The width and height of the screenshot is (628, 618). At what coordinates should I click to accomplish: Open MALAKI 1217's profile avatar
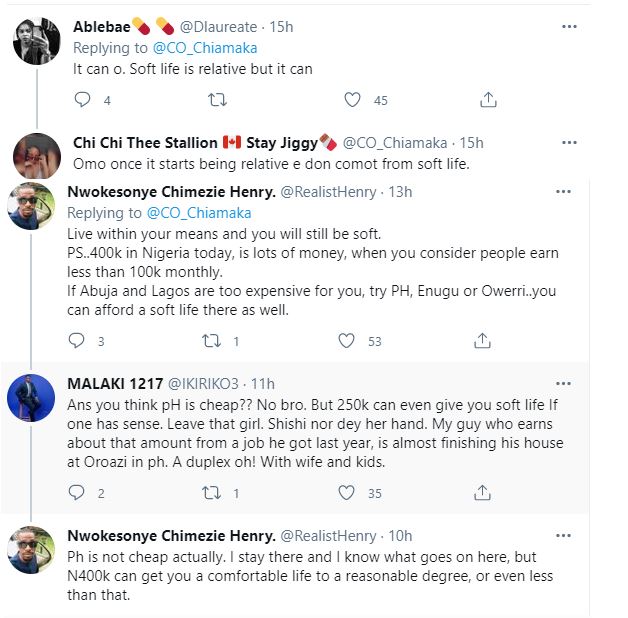(32, 400)
